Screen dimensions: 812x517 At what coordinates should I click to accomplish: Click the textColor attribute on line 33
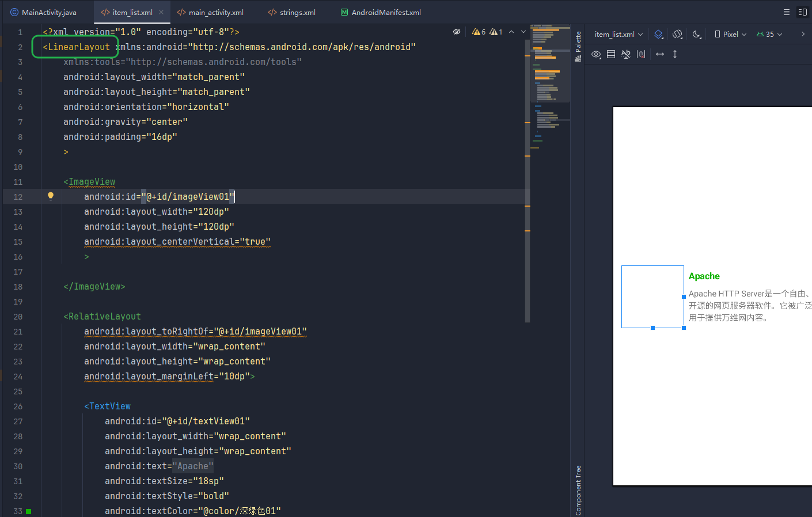click(193, 511)
